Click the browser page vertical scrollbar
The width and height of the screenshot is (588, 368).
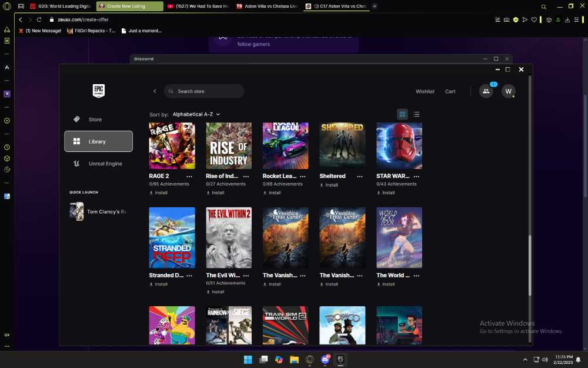coord(586,145)
